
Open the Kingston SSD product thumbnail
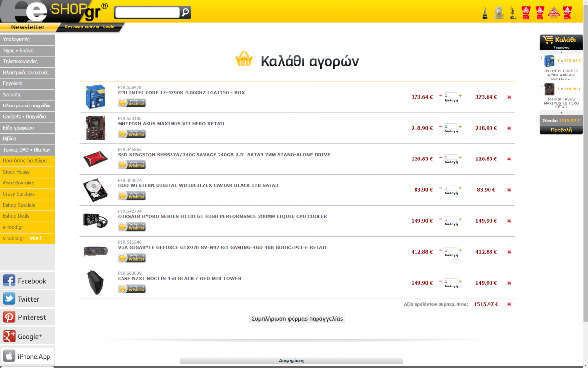95,159
